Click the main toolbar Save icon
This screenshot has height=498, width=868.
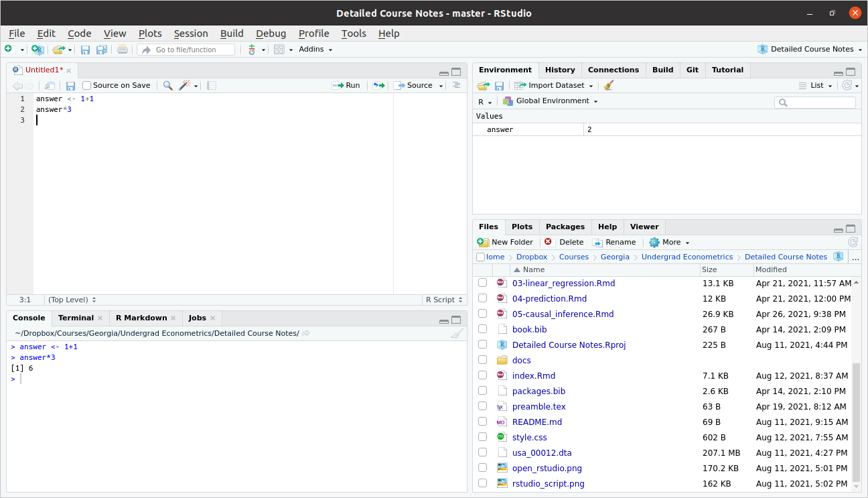coord(85,50)
